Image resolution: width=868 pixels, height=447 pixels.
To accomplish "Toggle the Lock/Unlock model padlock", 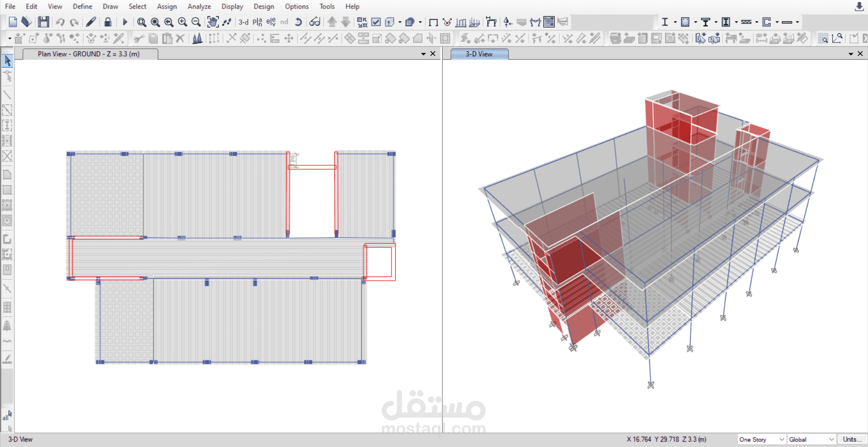I will [108, 22].
